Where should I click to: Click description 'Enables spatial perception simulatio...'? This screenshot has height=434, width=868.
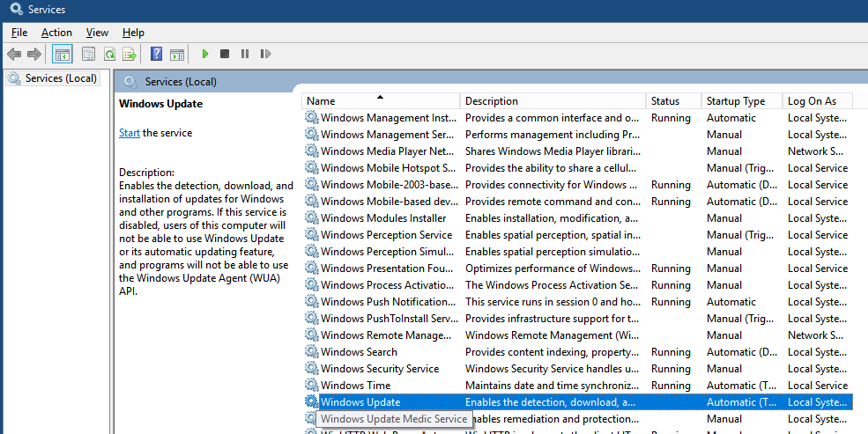(553, 252)
